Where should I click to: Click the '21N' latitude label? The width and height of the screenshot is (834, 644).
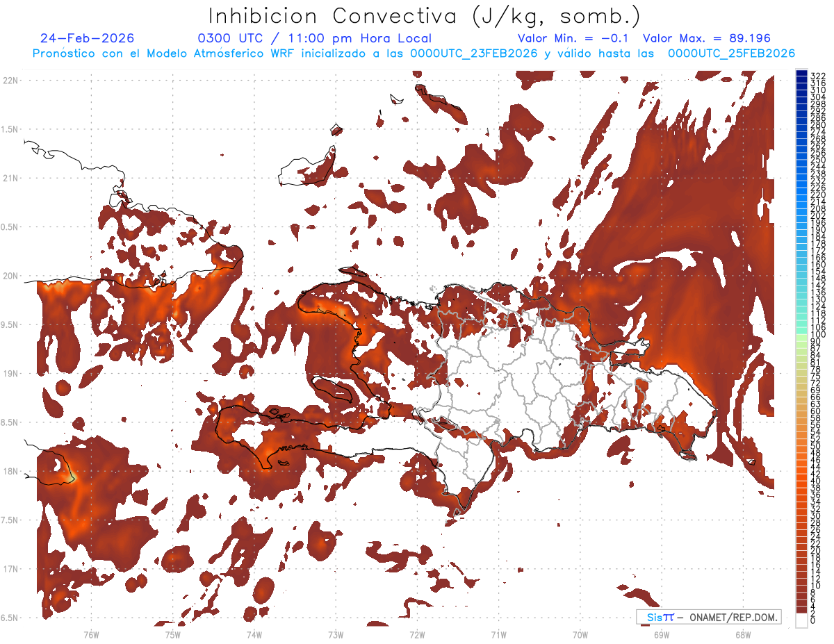pyautogui.click(x=10, y=179)
